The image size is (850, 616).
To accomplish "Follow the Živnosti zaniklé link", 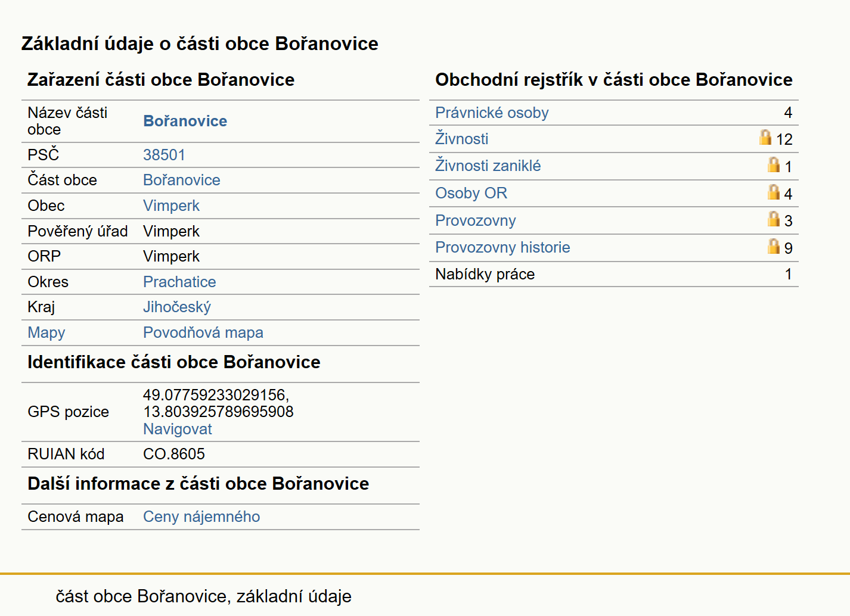I will click(x=488, y=166).
